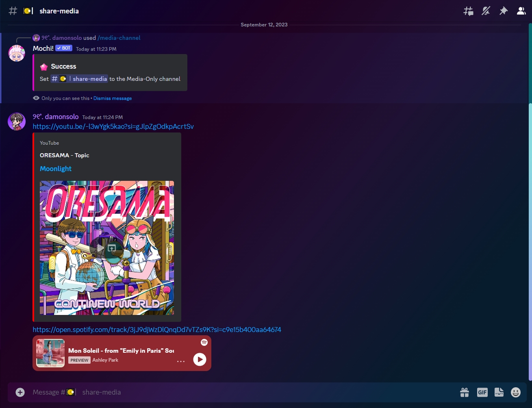Open the Spotify embed three-dots menu

click(181, 361)
